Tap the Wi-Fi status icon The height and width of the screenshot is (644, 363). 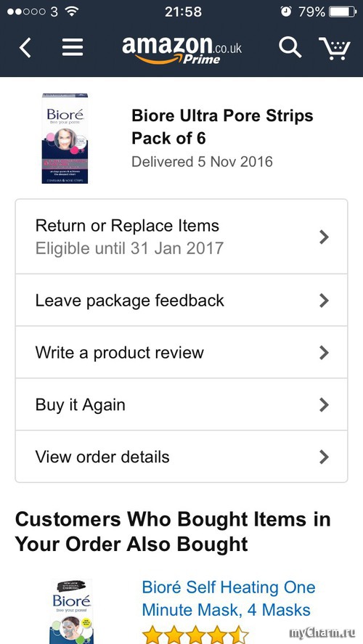[71, 12]
